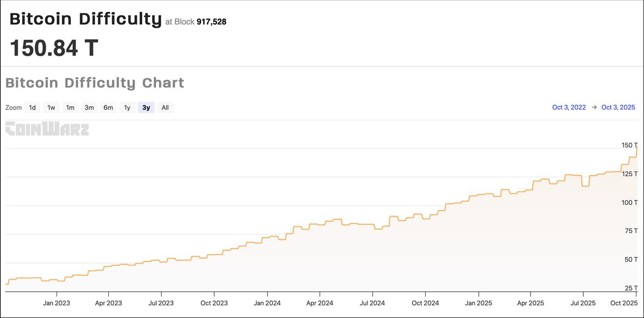Click the Apr 2023 x-axis label
644x318 pixels.
[x=108, y=303]
